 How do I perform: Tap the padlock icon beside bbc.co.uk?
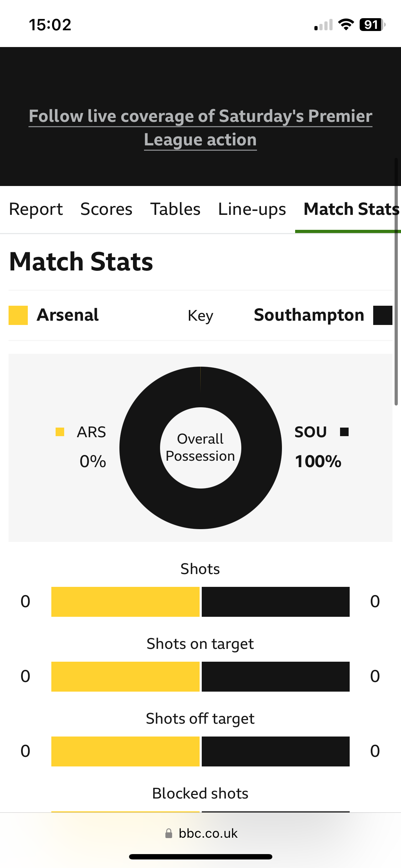(x=169, y=833)
